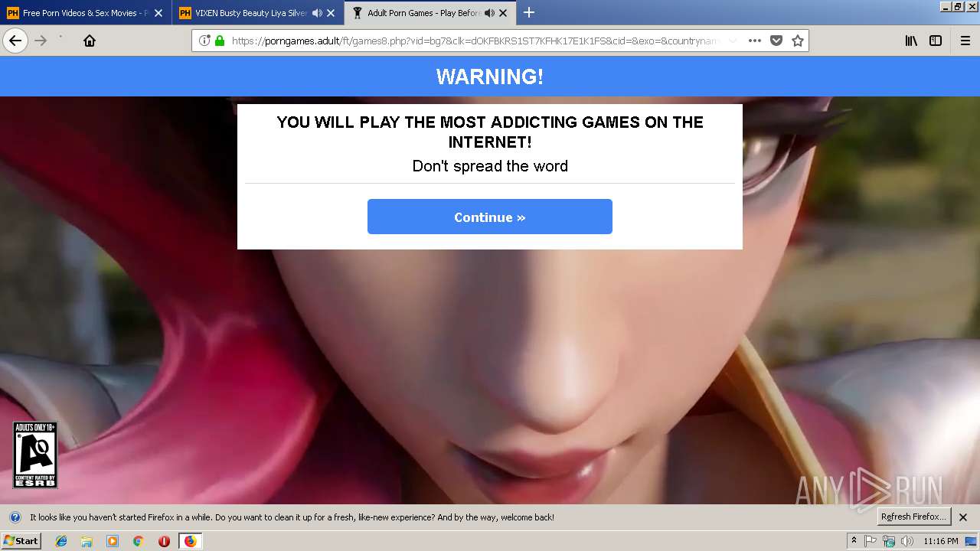
Task: Close the VIXEN Busty Beauty tab
Action: tap(331, 13)
